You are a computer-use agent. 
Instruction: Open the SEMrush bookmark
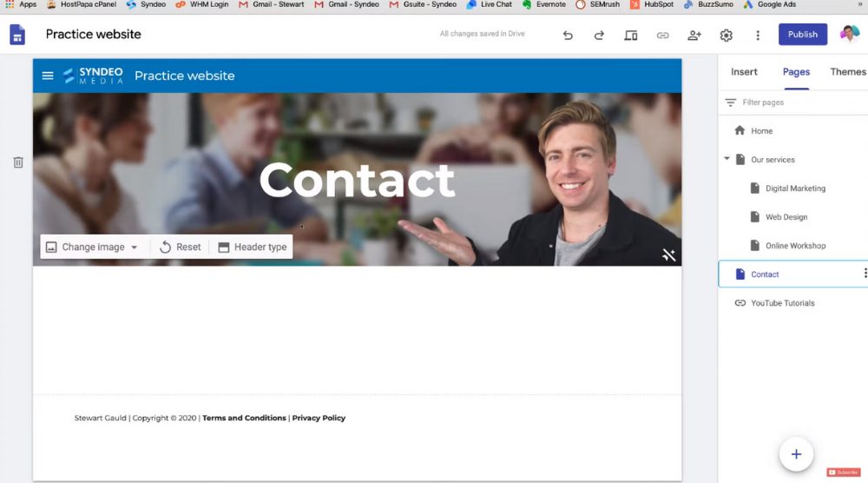(x=598, y=4)
